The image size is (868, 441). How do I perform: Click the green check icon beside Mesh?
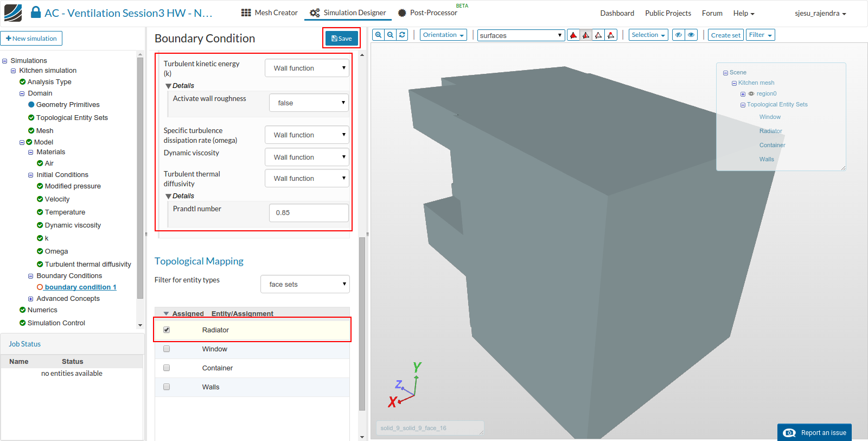[x=31, y=131]
